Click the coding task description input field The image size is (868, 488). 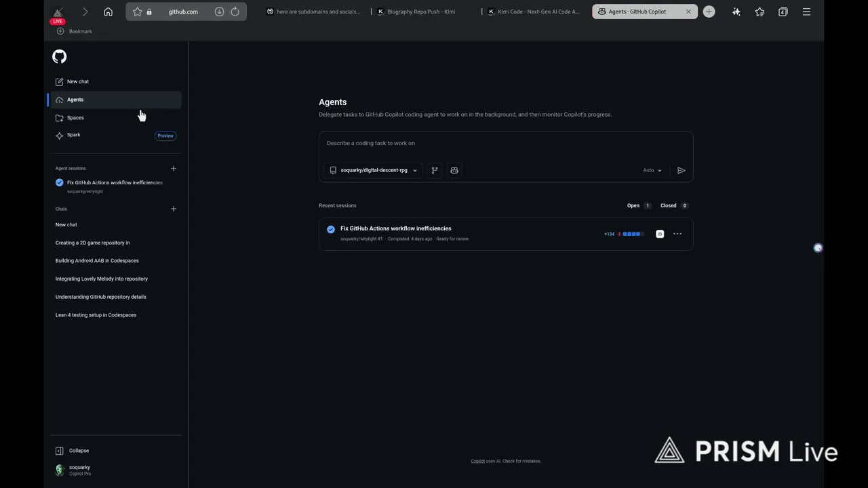pyautogui.click(x=506, y=144)
